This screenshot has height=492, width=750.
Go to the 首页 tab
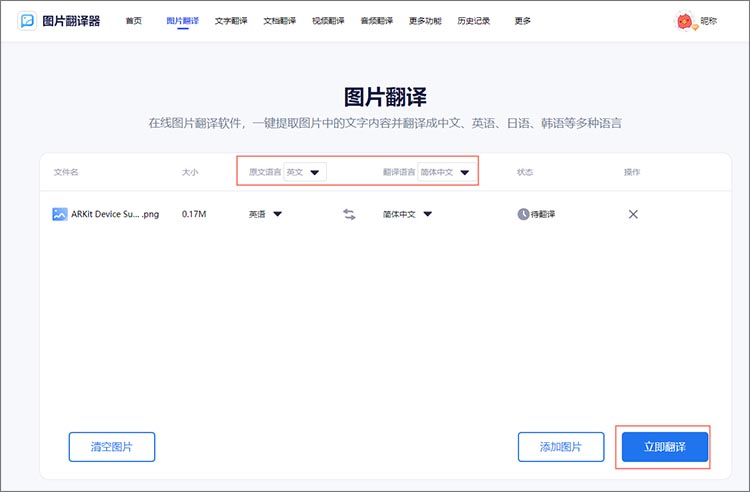click(133, 21)
